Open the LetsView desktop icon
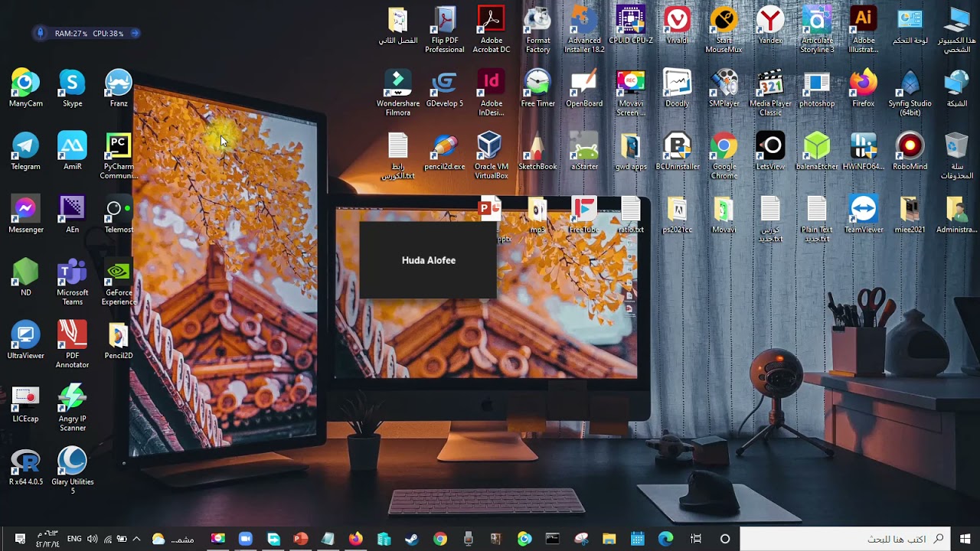This screenshot has height=551, width=980. 770,151
